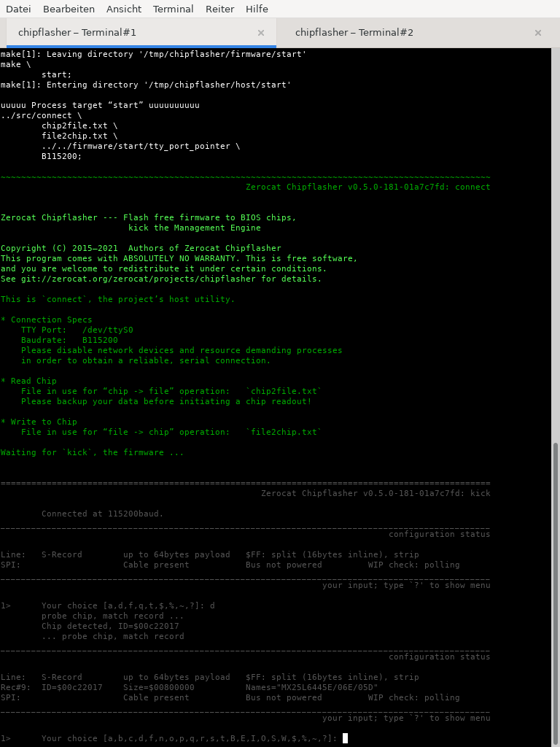Screen dimensions: 560x747
Task: Click '* Read Chip' heading
Action: 28,381
